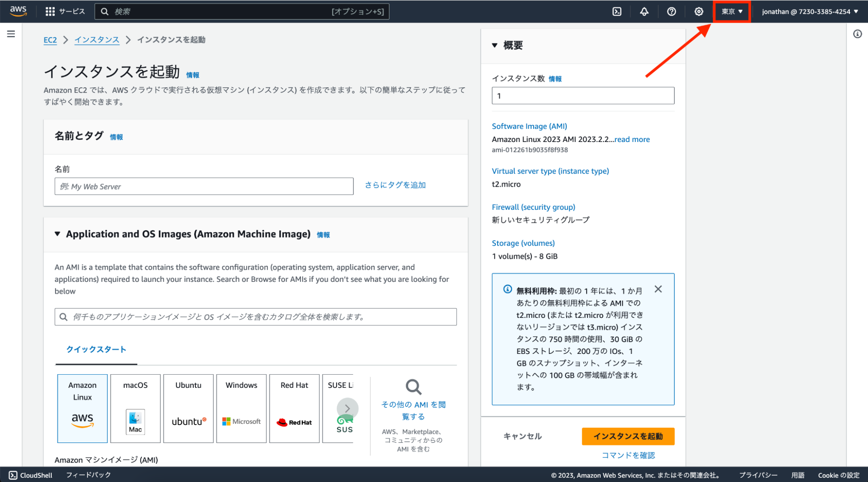This screenshot has height=482, width=868.
Task: Select the Amazon Linux AMI tile
Action: 83,408
